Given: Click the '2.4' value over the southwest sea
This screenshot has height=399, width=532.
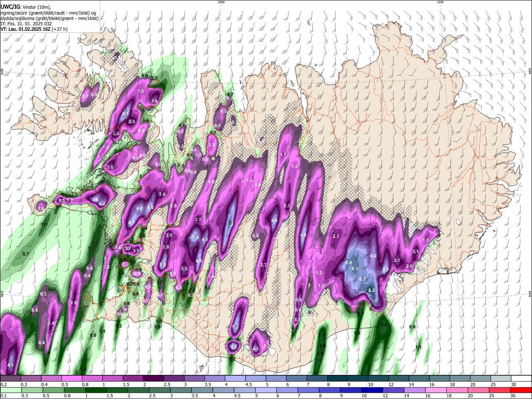Looking at the screenshot, I should [51, 323].
